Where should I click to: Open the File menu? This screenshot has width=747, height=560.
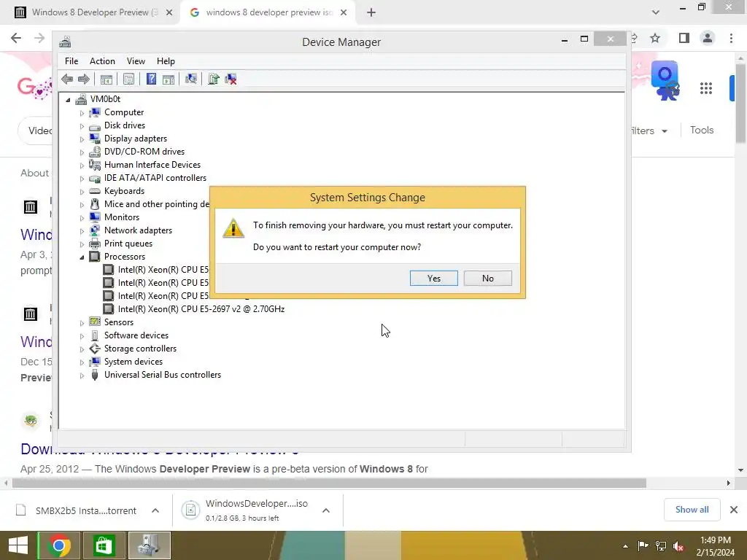(x=71, y=61)
